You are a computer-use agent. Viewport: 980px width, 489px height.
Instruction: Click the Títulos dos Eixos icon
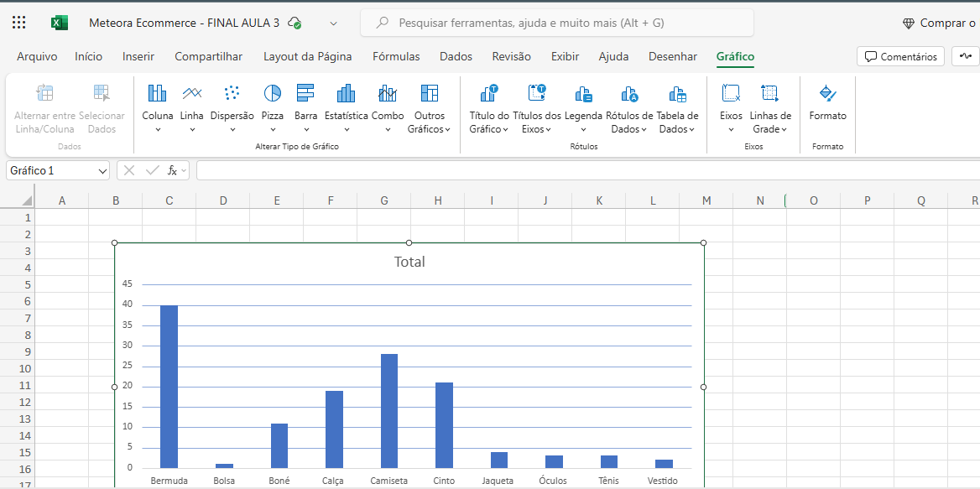point(537,93)
